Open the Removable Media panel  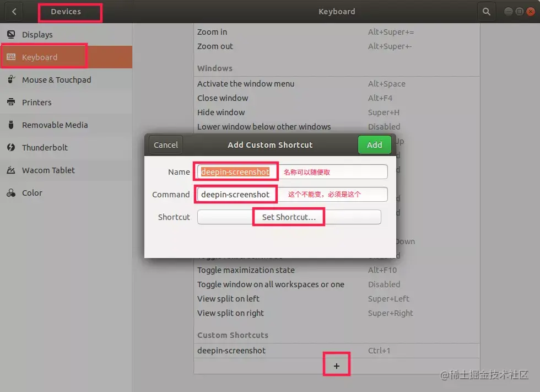[x=66, y=125]
